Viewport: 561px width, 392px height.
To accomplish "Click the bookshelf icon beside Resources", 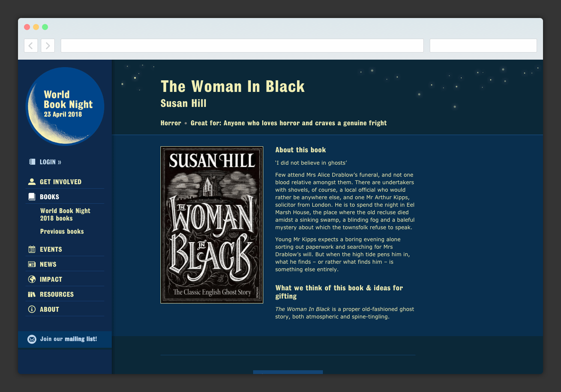I will tap(32, 294).
